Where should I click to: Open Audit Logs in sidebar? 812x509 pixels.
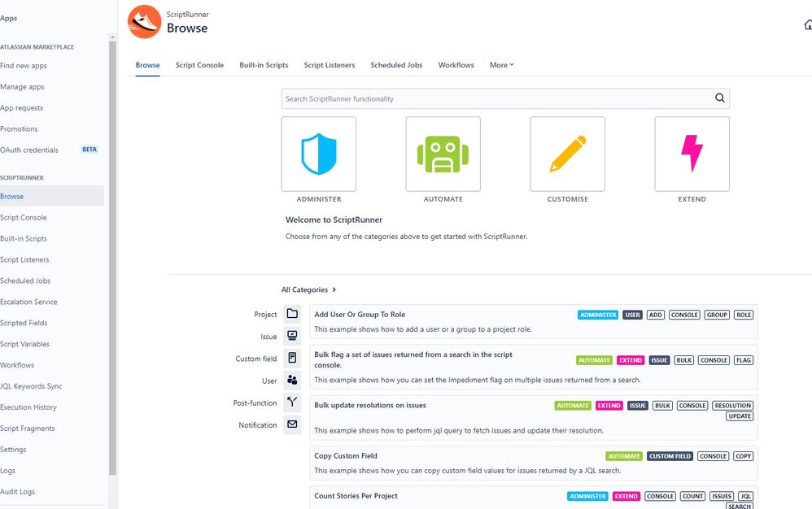tap(18, 492)
